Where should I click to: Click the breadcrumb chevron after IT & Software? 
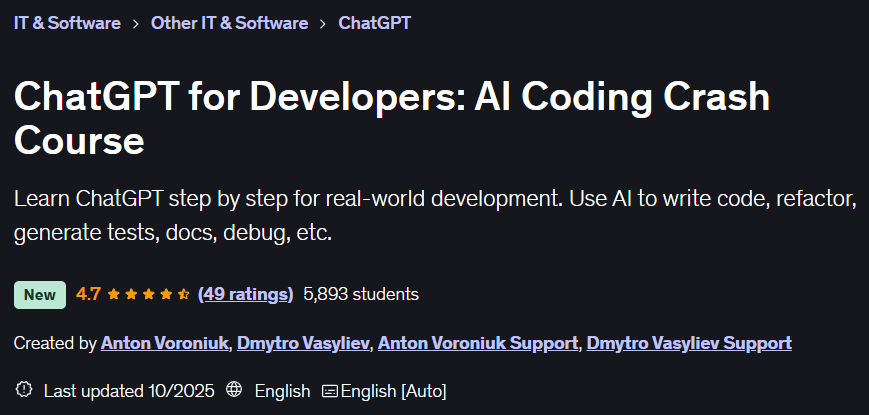tap(136, 24)
